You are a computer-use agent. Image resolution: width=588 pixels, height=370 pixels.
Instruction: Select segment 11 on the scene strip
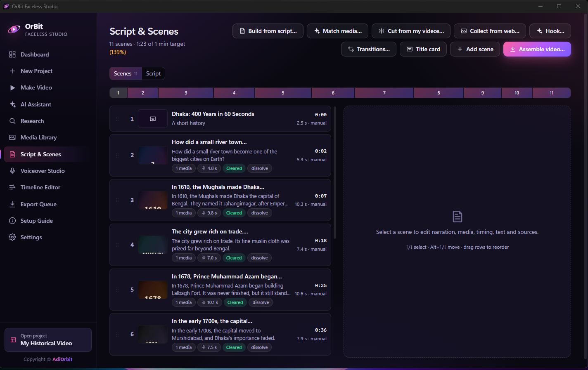click(x=552, y=93)
